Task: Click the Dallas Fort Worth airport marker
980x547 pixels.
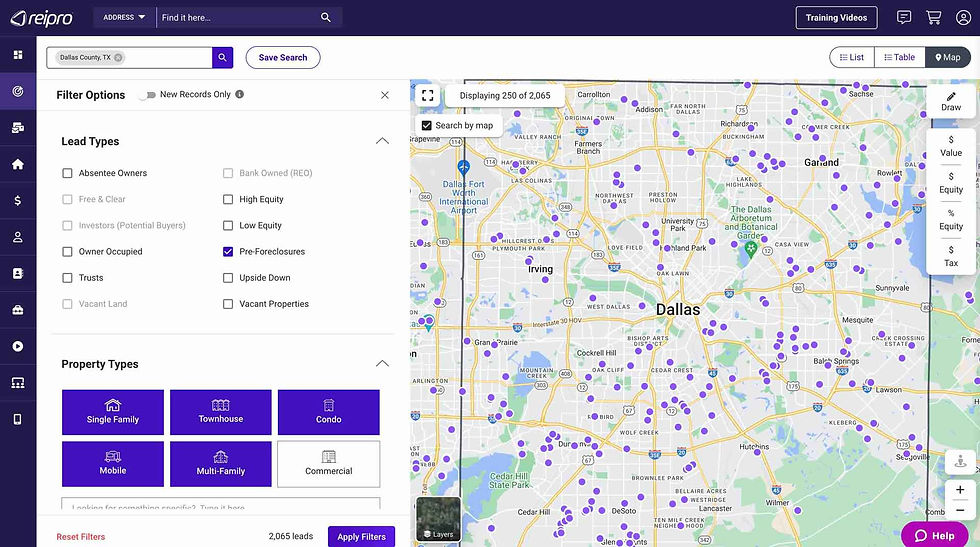Action: click(463, 168)
